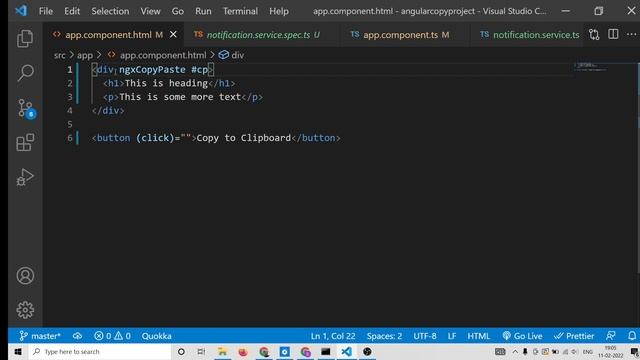
Task: Change the LF end of line sequence
Action: [451, 336]
